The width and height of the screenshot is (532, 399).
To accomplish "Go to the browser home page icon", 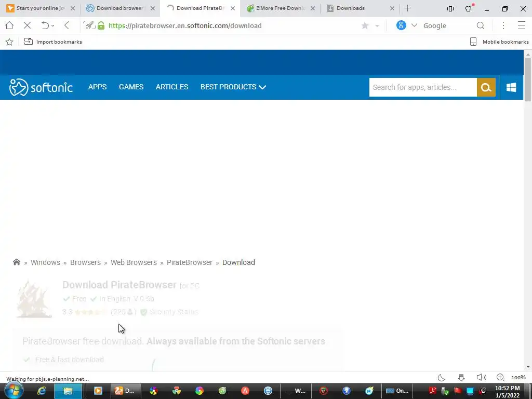I will point(9,25).
